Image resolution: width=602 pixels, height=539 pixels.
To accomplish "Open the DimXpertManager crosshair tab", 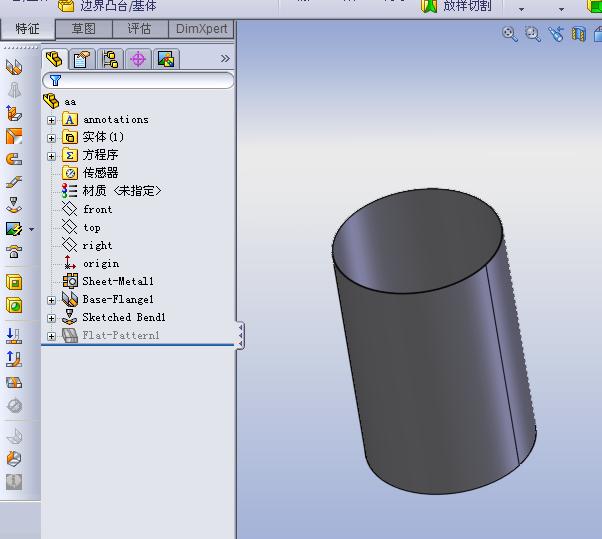I will [x=138, y=60].
